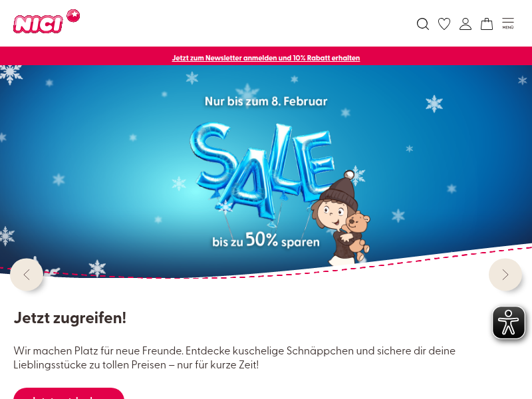Click the NICI logo

click(x=38, y=25)
